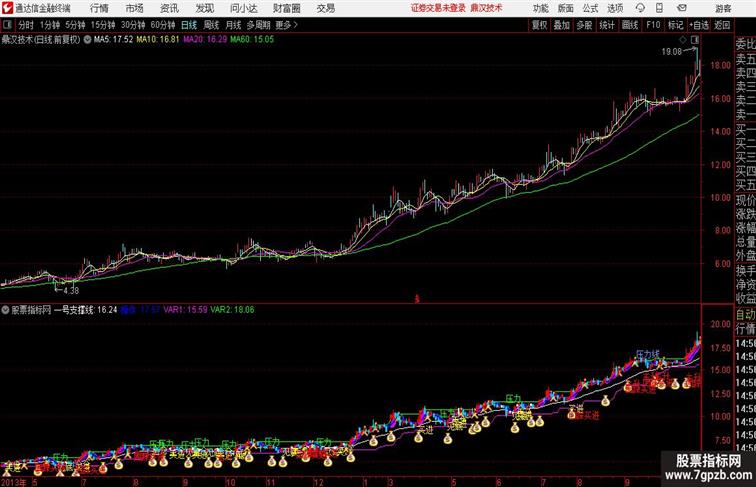756x487 pixels.
Task: Click the 一号支撑线: 16.24 indicator label
Action: [x=85, y=310]
